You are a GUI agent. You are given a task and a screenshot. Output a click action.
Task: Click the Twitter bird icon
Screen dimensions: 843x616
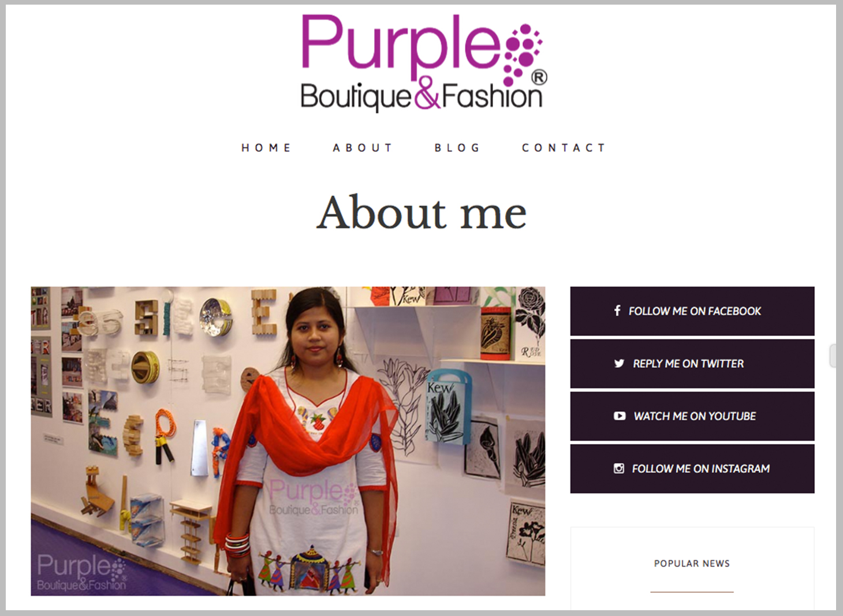point(619,363)
